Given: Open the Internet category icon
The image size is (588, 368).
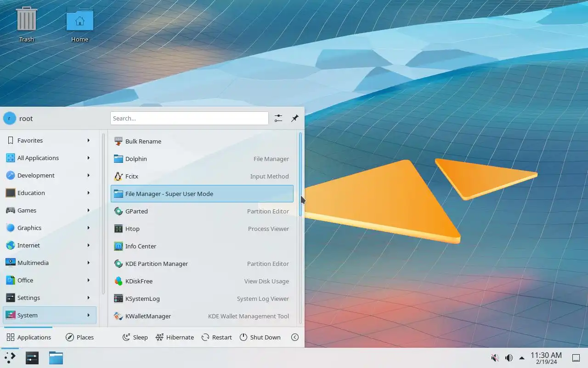Looking at the screenshot, I should coord(10,245).
